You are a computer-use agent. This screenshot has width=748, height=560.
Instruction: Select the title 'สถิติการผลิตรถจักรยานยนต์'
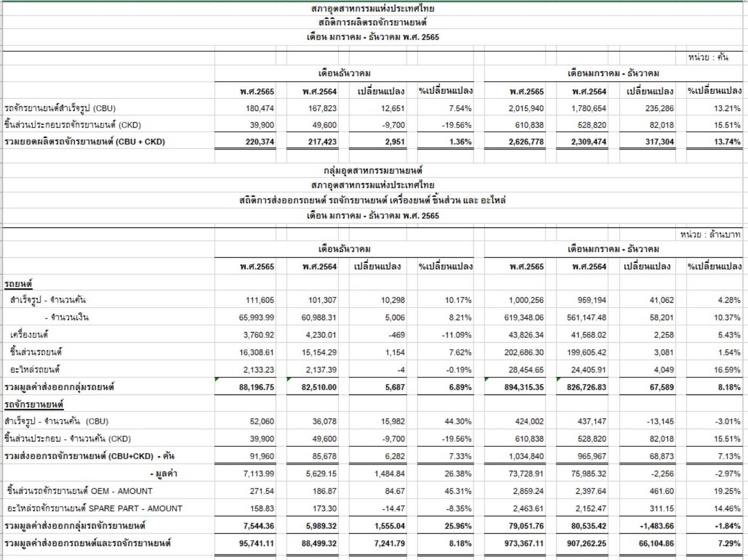tap(372, 22)
